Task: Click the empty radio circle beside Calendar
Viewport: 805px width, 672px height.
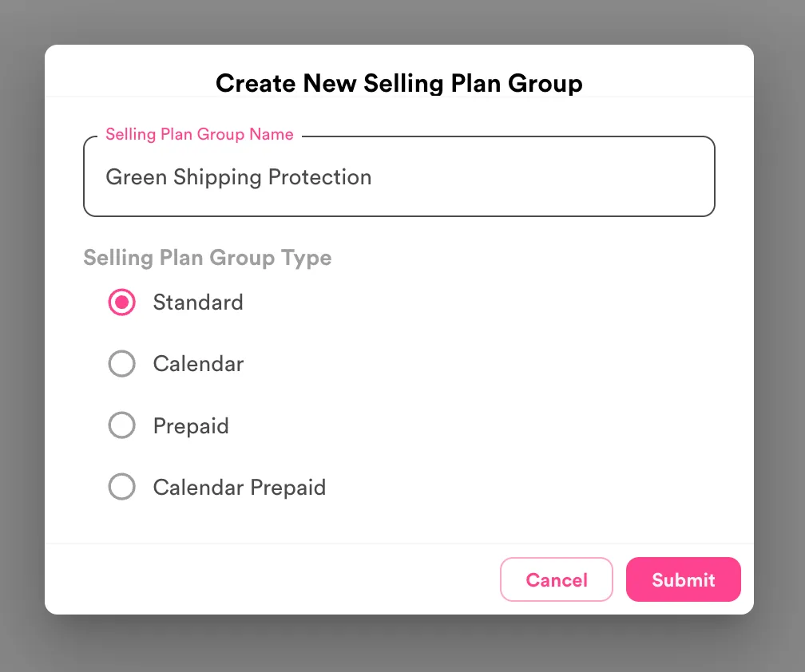Action: 121,364
